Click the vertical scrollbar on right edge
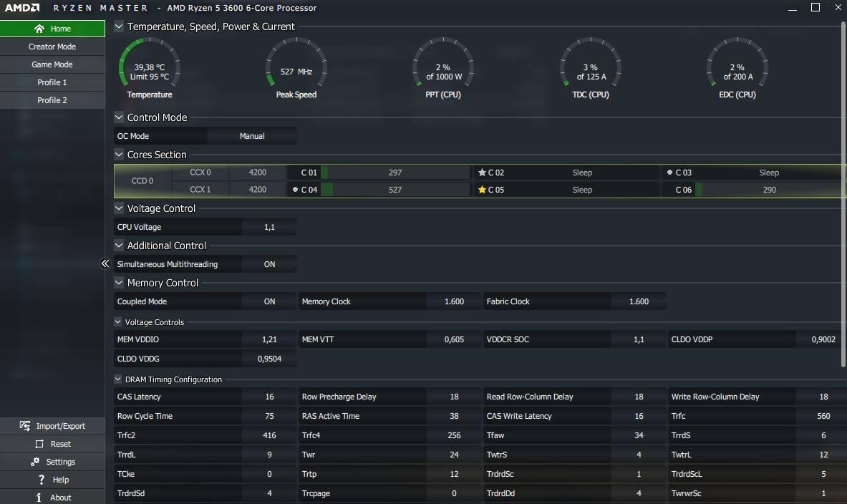 tap(843, 195)
